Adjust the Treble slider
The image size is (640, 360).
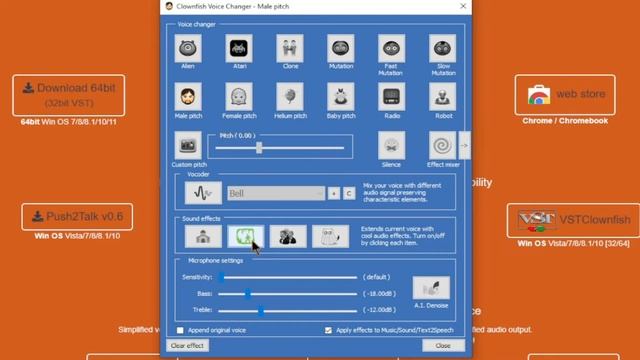pyautogui.click(x=261, y=311)
